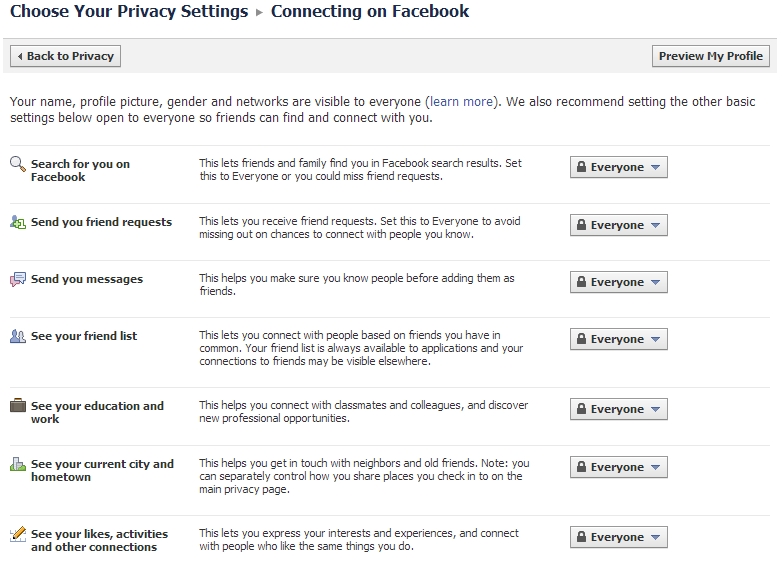Follow the learn more link
The width and height of the screenshot is (782, 570).
coord(461,102)
